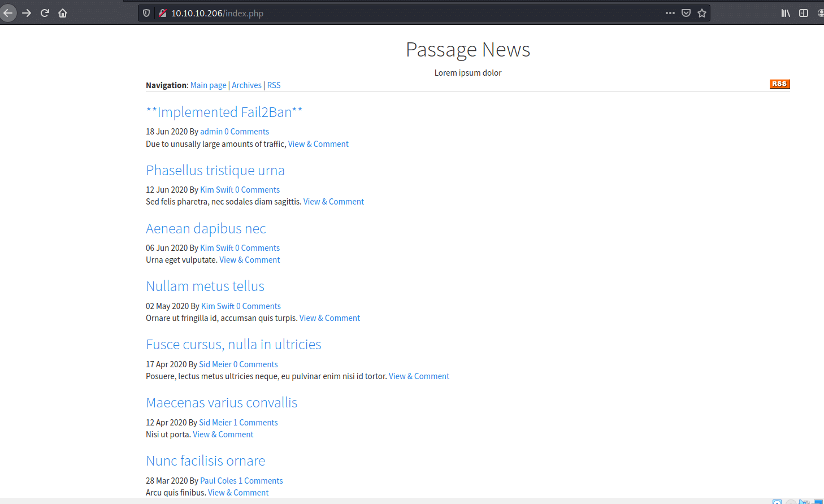The width and height of the screenshot is (824, 504).
Task: Open the page actions three-dot menu
Action: pos(670,13)
